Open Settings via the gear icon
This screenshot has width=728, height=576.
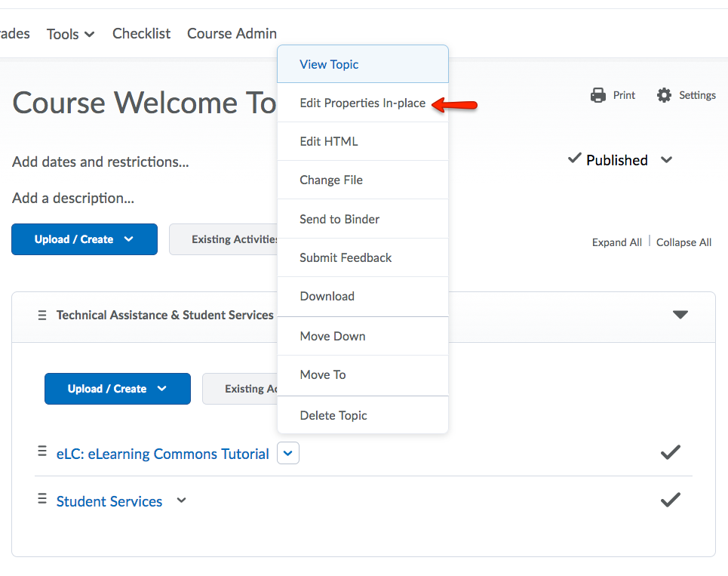[664, 95]
